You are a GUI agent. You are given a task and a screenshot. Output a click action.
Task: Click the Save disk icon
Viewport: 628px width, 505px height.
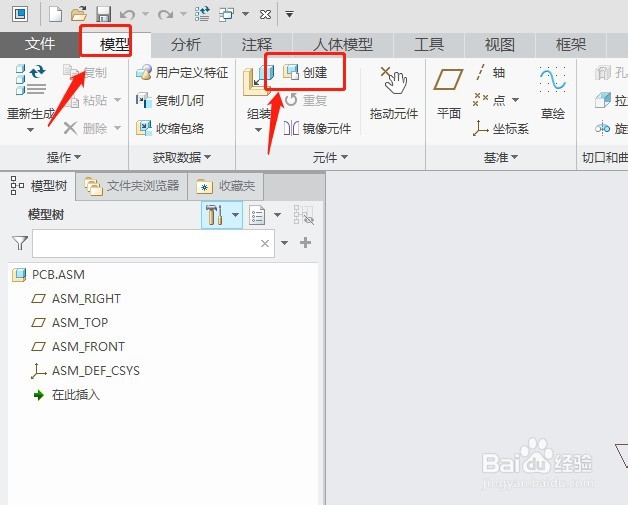click(x=104, y=14)
